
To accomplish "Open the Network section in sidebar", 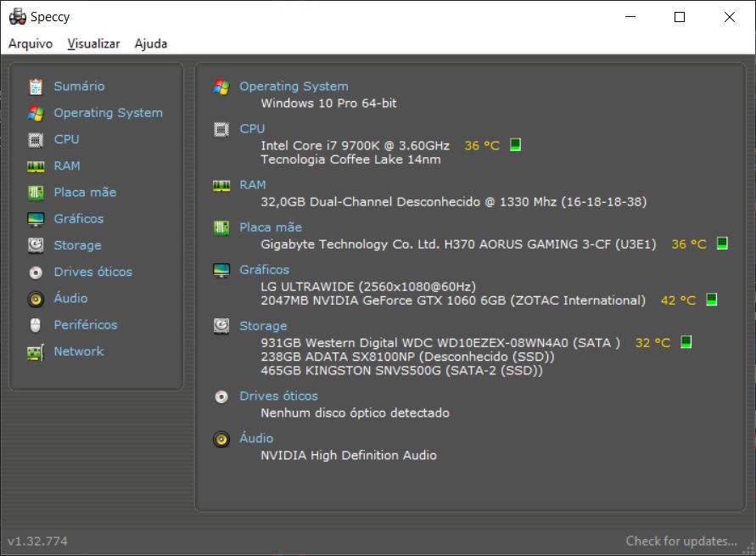I will pos(79,351).
